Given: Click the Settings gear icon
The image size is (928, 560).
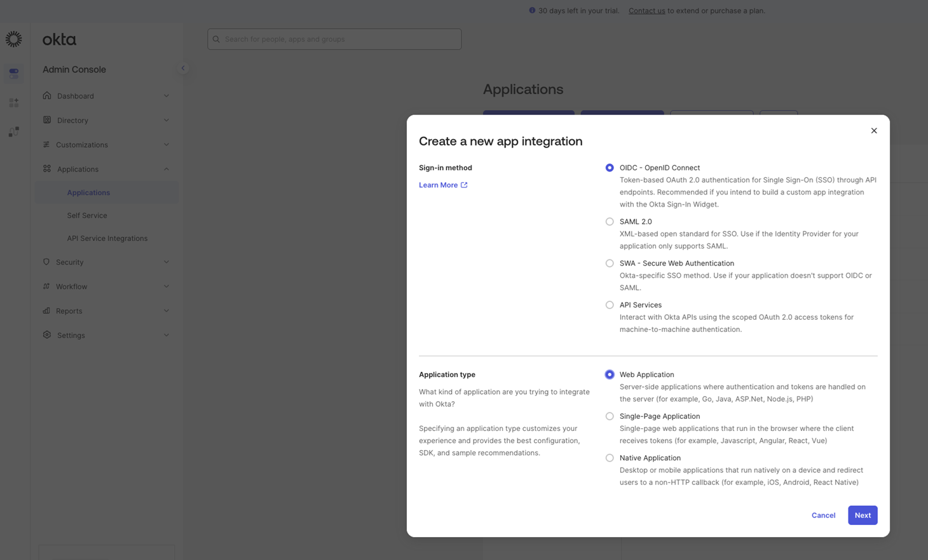Looking at the screenshot, I should 47,335.
